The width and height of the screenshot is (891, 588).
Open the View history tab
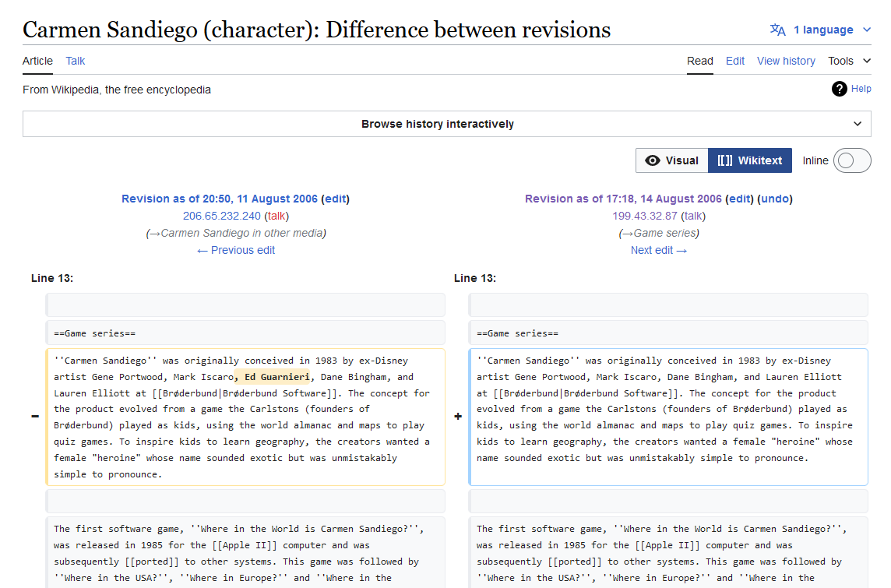tap(786, 61)
